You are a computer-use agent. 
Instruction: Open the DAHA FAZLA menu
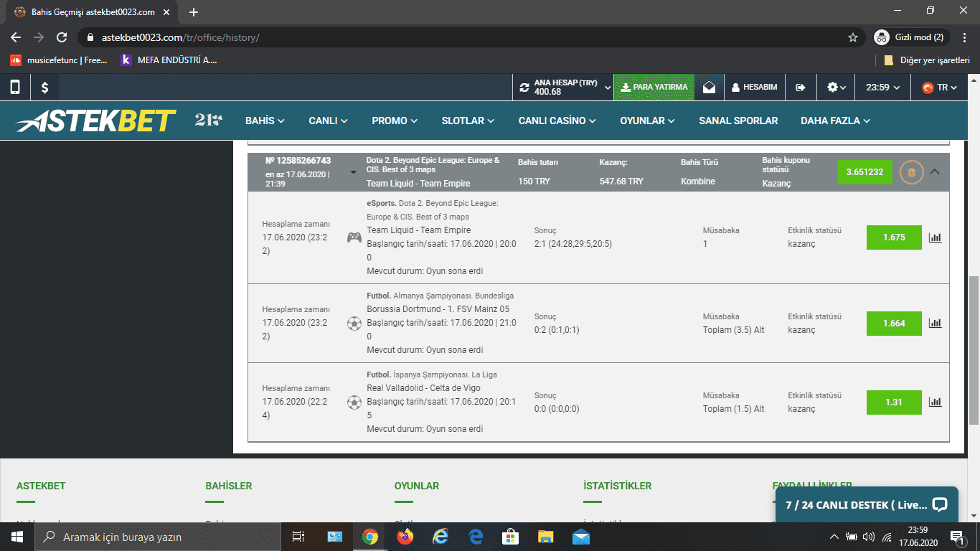coord(836,121)
